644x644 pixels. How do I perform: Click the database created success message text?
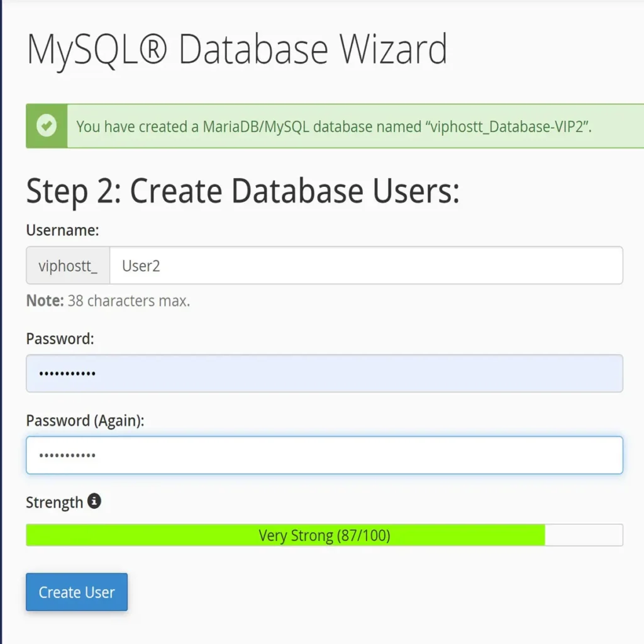coord(334,126)
